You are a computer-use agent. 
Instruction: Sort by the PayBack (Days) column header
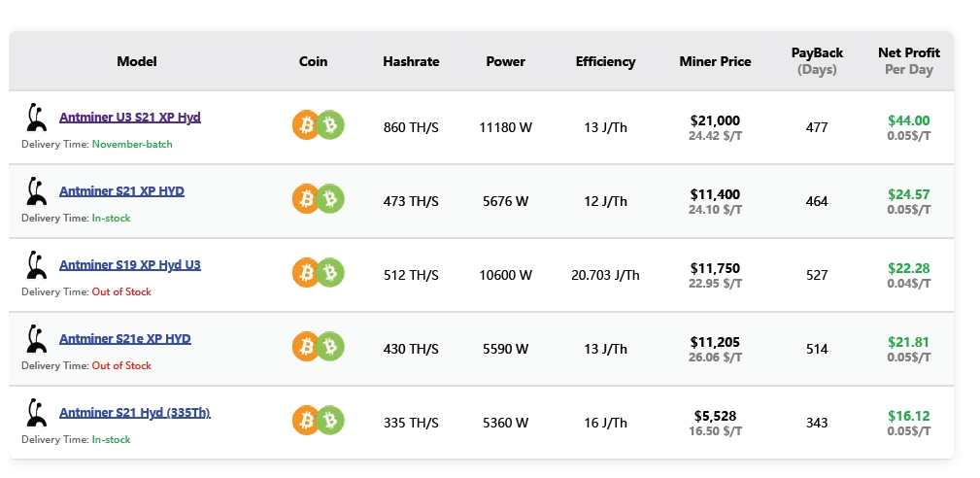point(817,61)
